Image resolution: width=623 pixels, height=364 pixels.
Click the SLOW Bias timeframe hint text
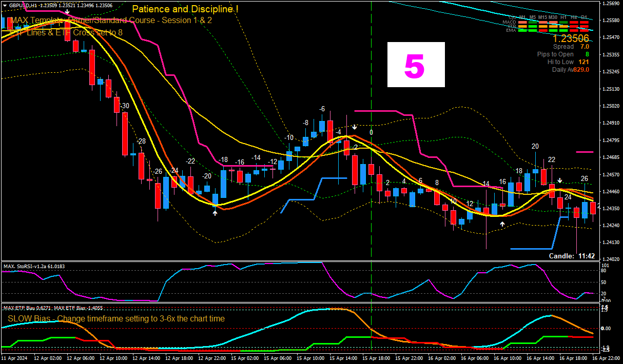pos(116,318)
